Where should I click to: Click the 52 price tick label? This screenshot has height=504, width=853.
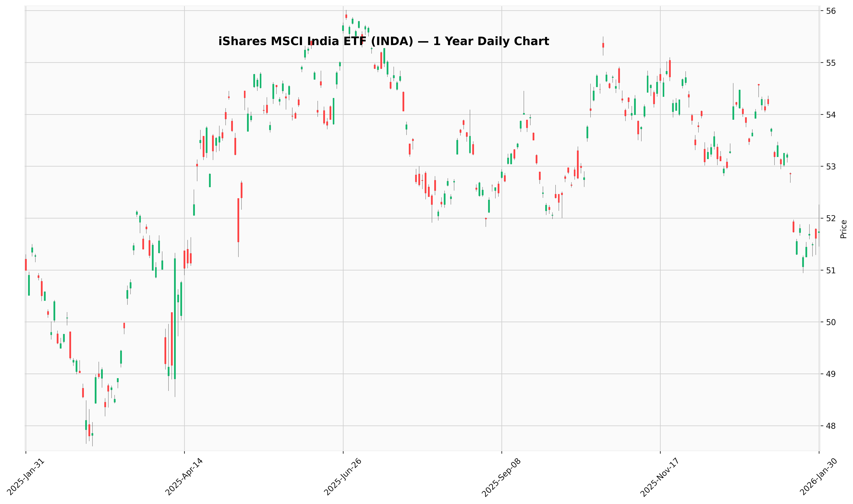point(831,218)
